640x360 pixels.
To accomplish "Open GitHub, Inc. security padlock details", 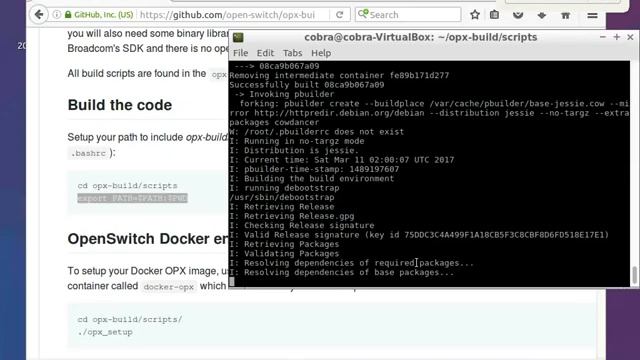I will [68, 15].
